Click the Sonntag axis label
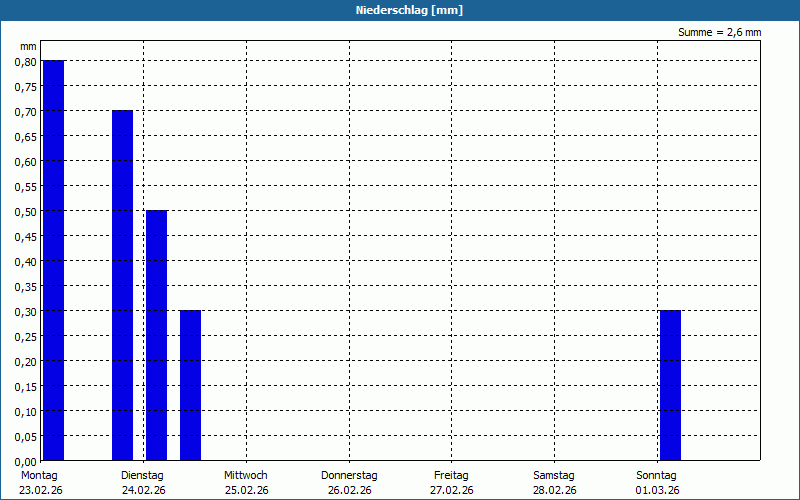This screenshot has height=500, width=800. [x=657, y=475]
